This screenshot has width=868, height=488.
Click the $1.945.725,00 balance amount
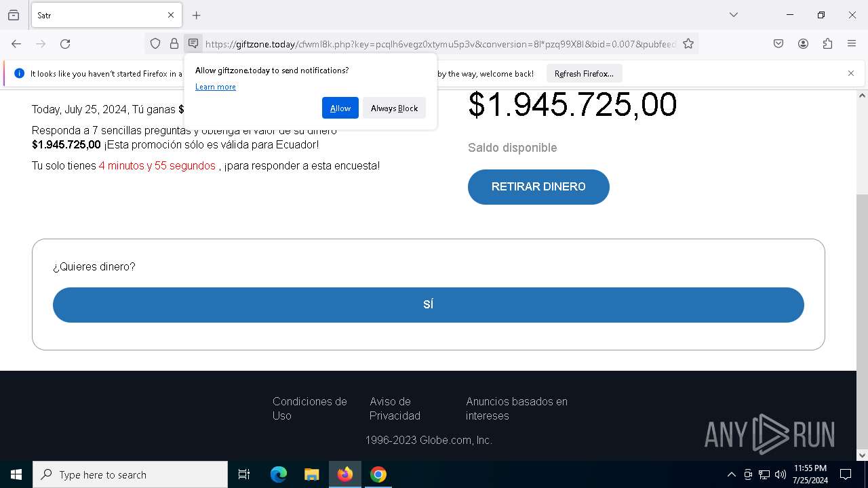[572, 104]
